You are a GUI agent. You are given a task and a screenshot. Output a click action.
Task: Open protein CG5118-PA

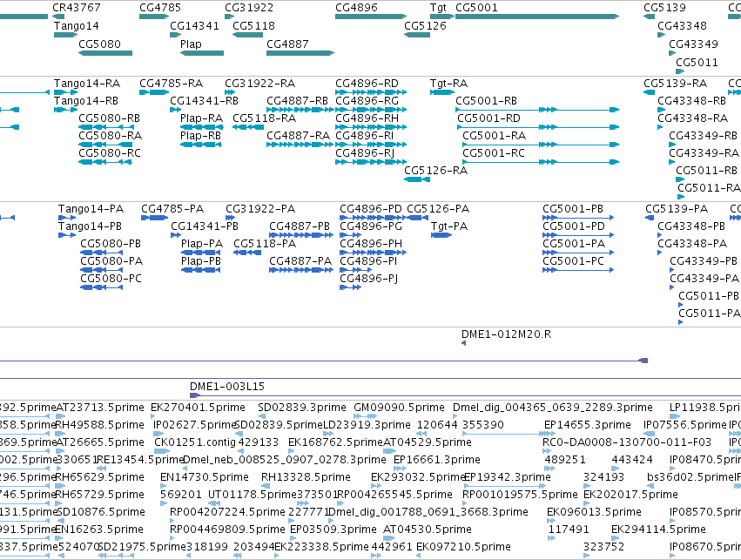click(265, 244)
